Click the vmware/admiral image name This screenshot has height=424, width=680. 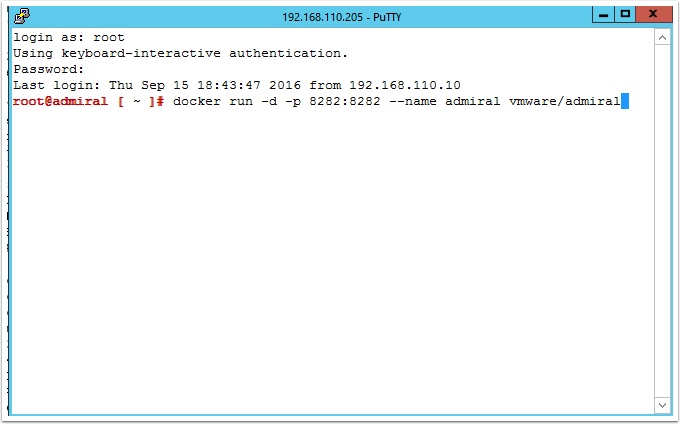click(565, 101)
